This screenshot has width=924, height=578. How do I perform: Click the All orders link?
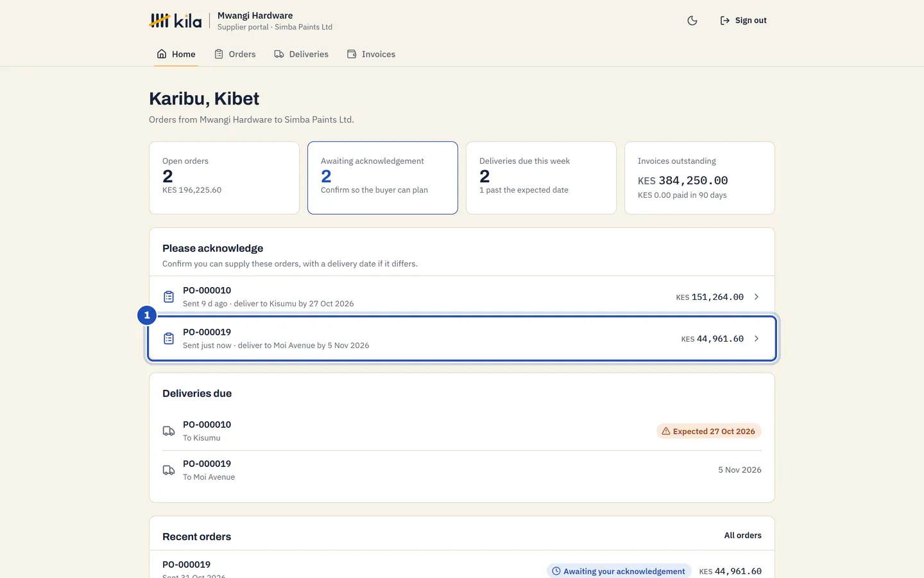[x=743, y=536]
